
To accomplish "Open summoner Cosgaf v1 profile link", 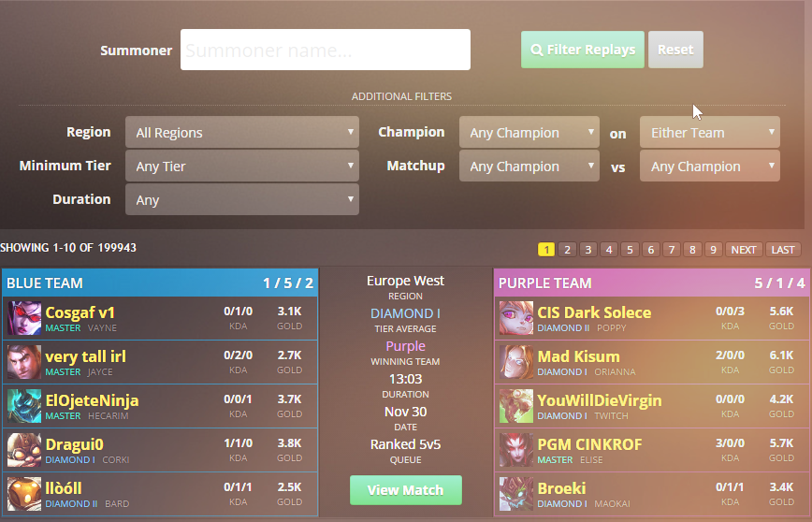I will click(x=80, y=312).
